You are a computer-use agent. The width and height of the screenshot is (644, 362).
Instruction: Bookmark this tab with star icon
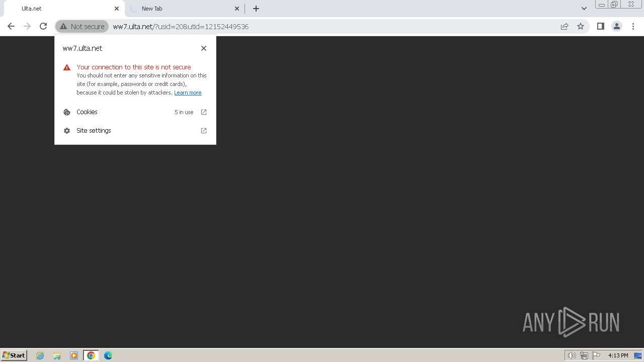click(x=581, y=26)
